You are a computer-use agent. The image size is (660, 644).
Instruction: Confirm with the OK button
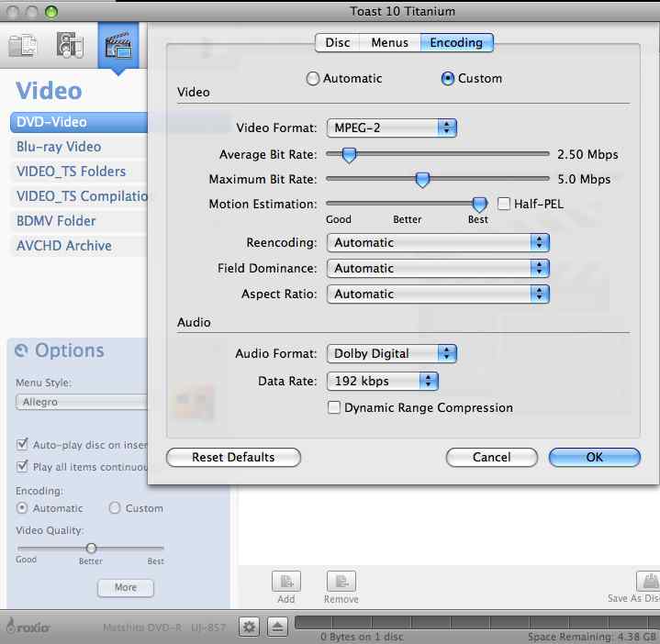click(x=594, y=457)
